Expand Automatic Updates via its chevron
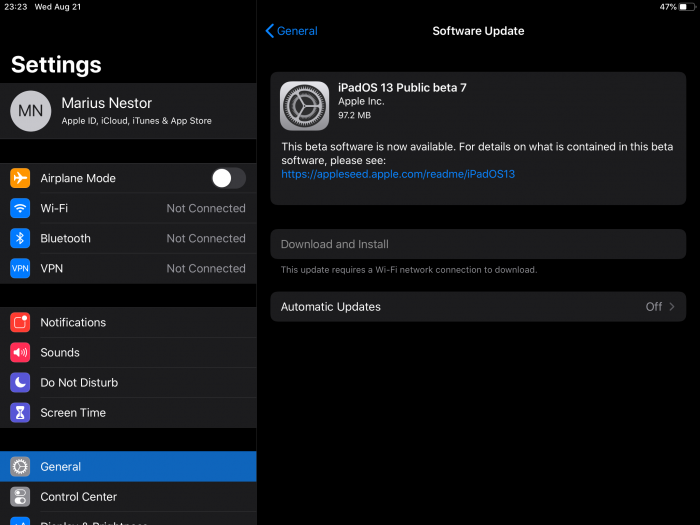 [672, 307]
